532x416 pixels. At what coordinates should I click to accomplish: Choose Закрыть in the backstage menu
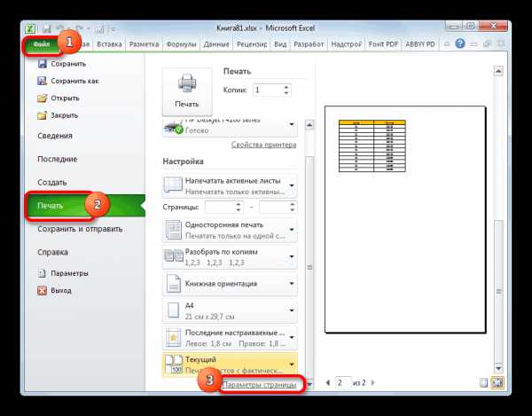click(58, 115)
